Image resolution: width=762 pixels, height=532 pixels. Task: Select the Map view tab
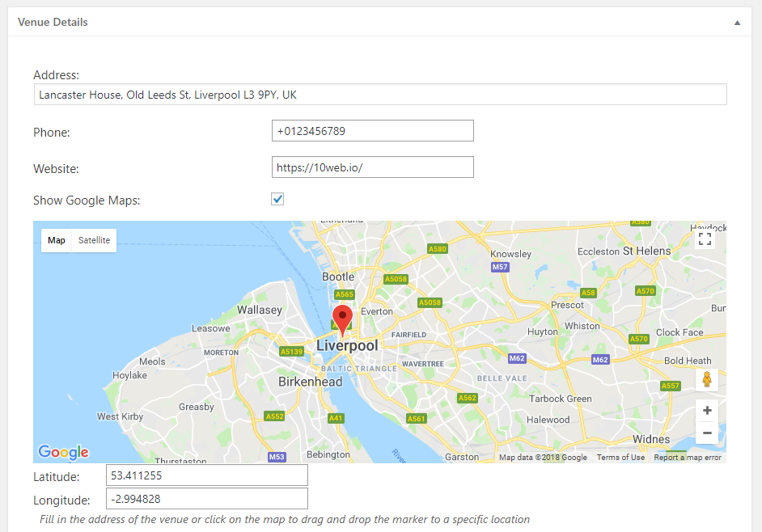[57, 240]
